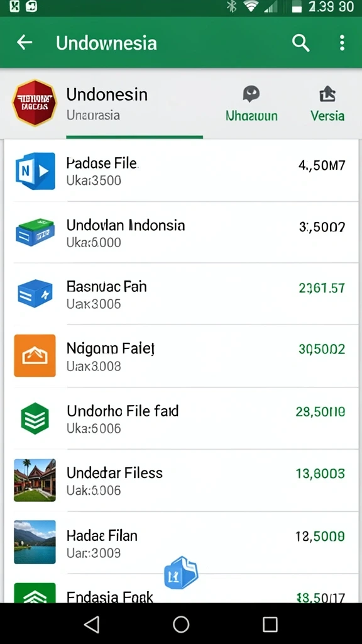Open the Nhasıoun chat bubble tab
Screen dimensions: 362x644
tap(251, 104)
